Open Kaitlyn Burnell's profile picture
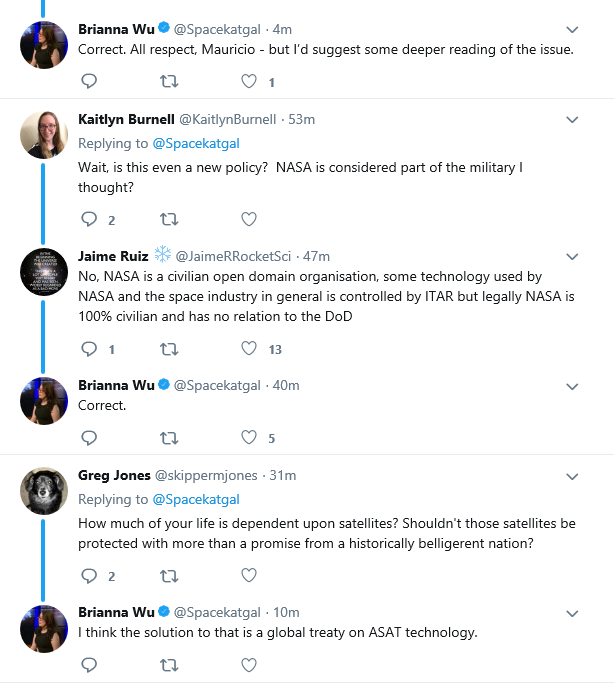 coord(44,135)
